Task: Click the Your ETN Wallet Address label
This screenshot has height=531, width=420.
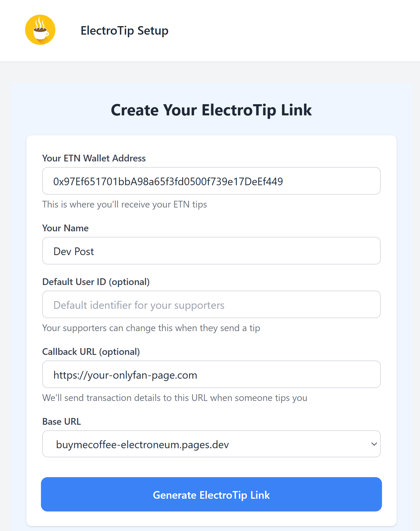Action: click(94, 158)
